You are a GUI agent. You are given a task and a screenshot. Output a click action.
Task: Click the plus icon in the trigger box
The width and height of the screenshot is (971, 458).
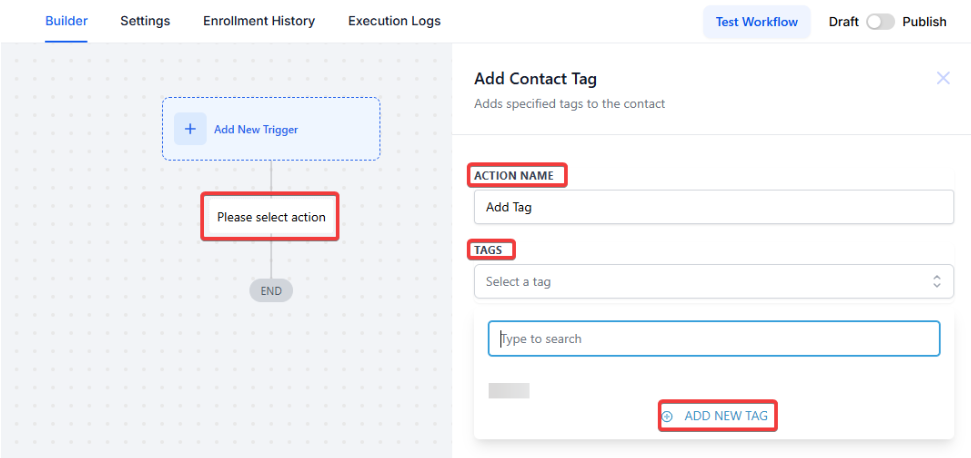pos(190,129)
